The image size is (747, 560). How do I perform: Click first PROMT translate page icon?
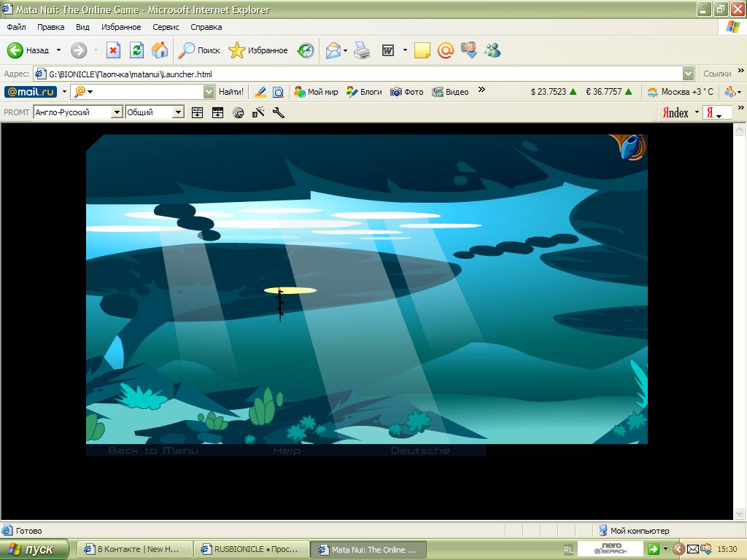pyautogui.click(x=197, y=112)
